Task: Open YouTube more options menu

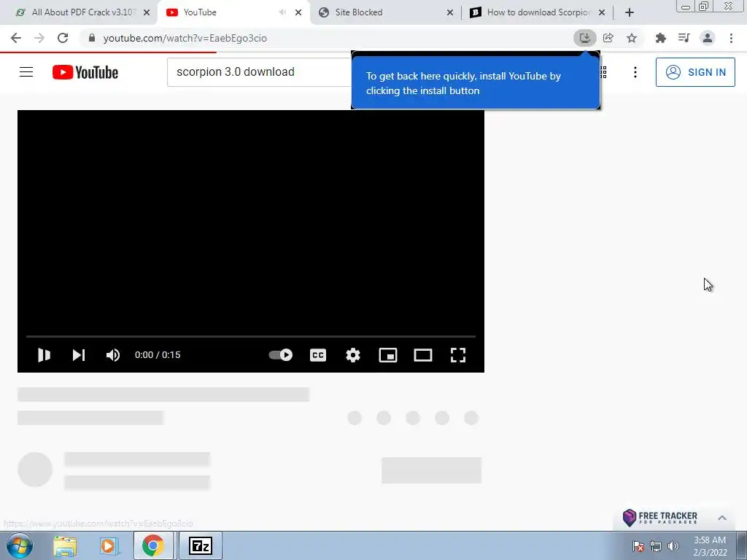Action: point(635,72)
